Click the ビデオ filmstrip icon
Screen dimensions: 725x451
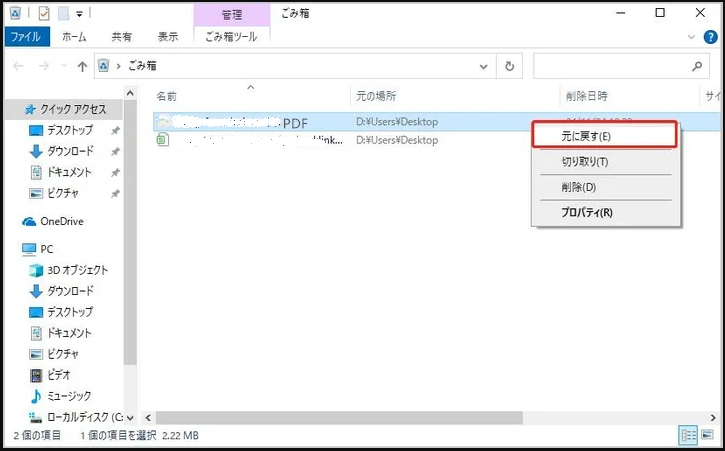pos(36,375)
